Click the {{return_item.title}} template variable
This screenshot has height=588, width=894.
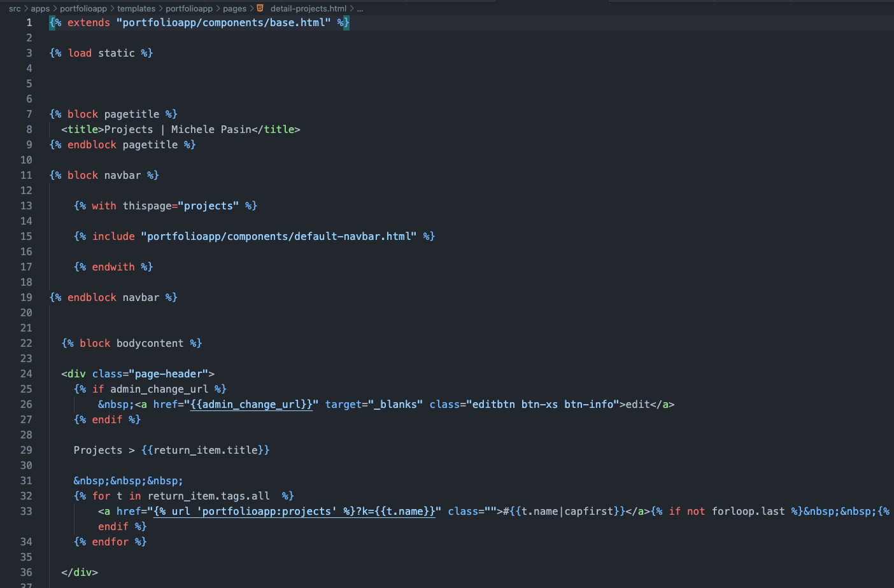click(x=205, y=451)
